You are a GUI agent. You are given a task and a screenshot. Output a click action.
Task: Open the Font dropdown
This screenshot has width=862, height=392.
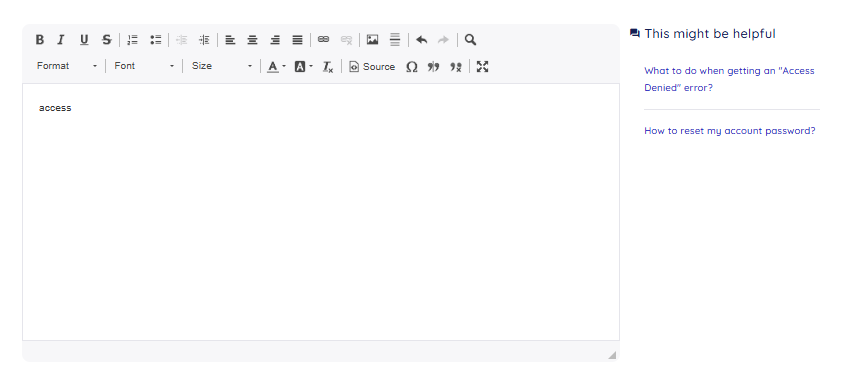coord(144,66)
